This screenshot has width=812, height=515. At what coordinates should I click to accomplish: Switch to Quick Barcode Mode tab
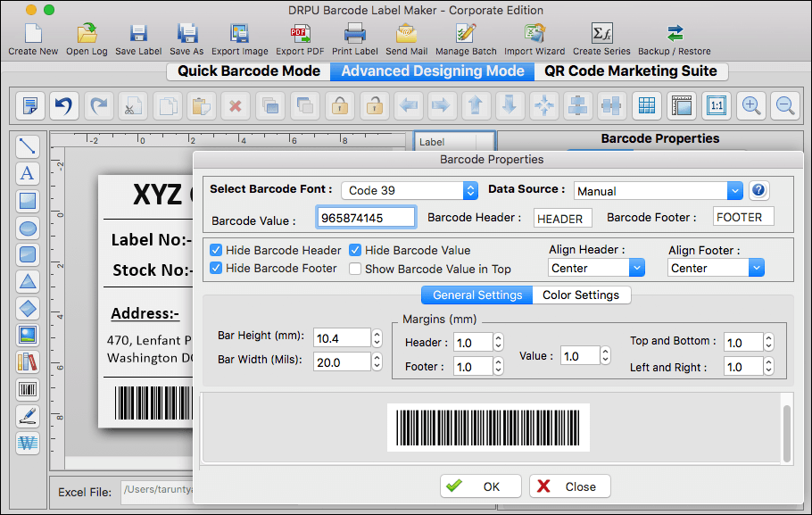point(249,71)
